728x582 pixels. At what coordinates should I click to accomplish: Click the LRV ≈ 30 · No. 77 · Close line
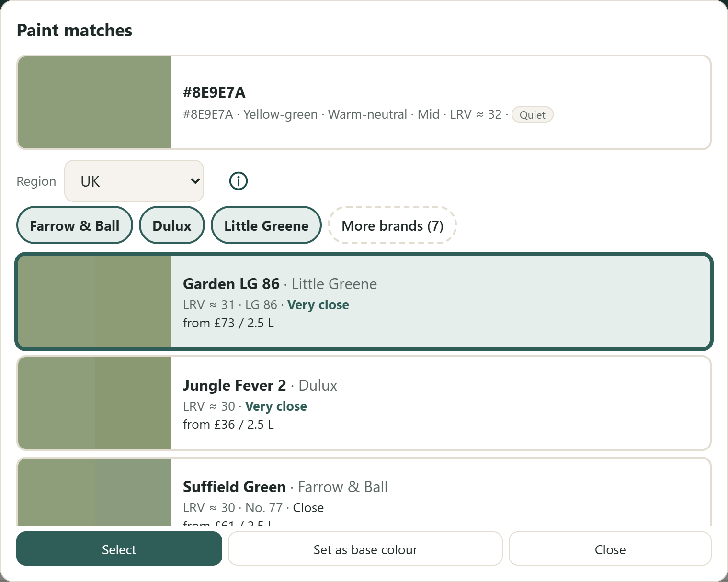[253, 508]
